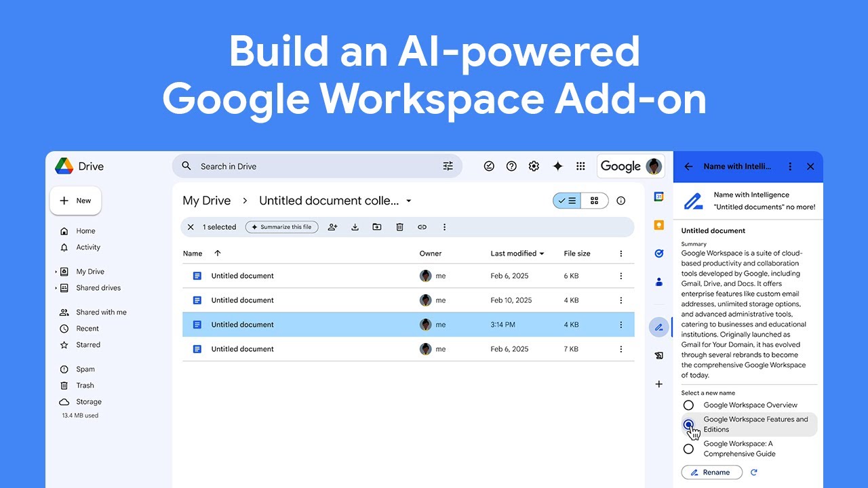Open Google Keep side panel icon

(x=658, y=225)
